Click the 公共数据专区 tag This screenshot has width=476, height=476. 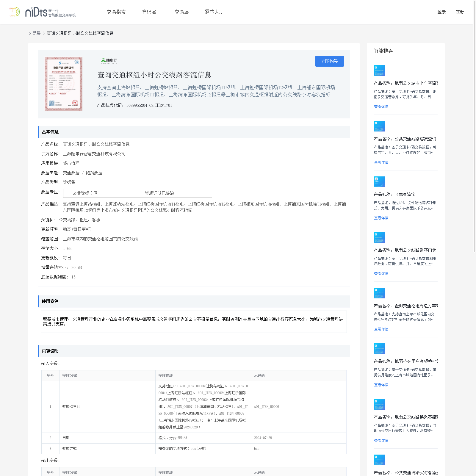pyautogui.click(x=85, y=193)
